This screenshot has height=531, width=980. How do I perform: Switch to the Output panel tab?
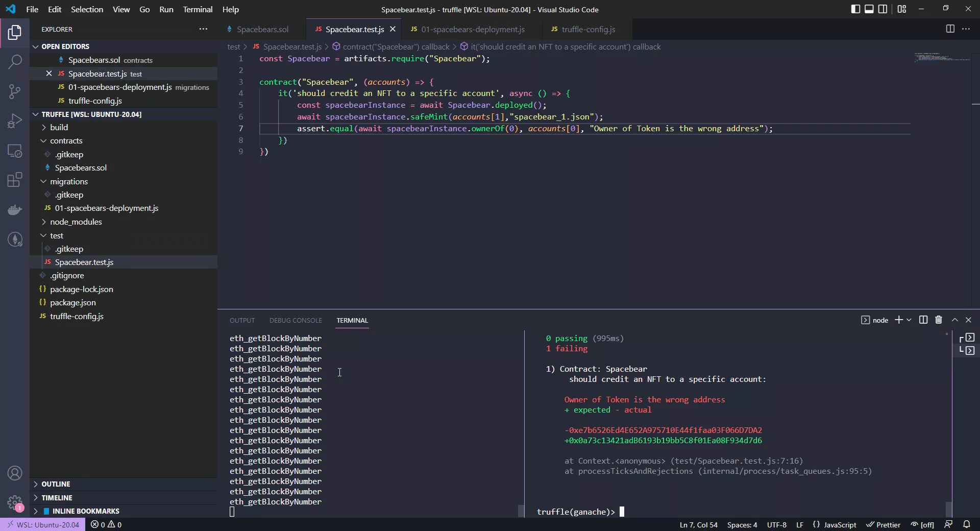coord(242,320)
